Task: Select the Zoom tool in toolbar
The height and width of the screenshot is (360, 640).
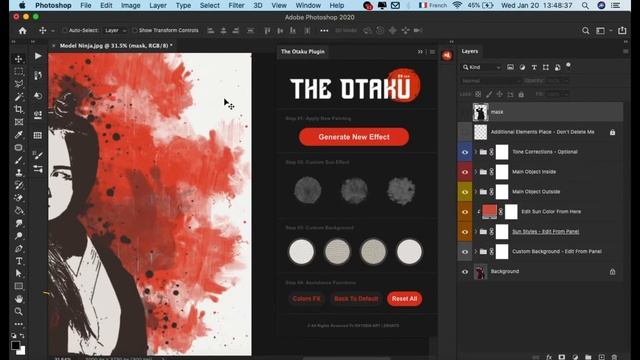Action: pyautogui.click(x=18, y=311)
